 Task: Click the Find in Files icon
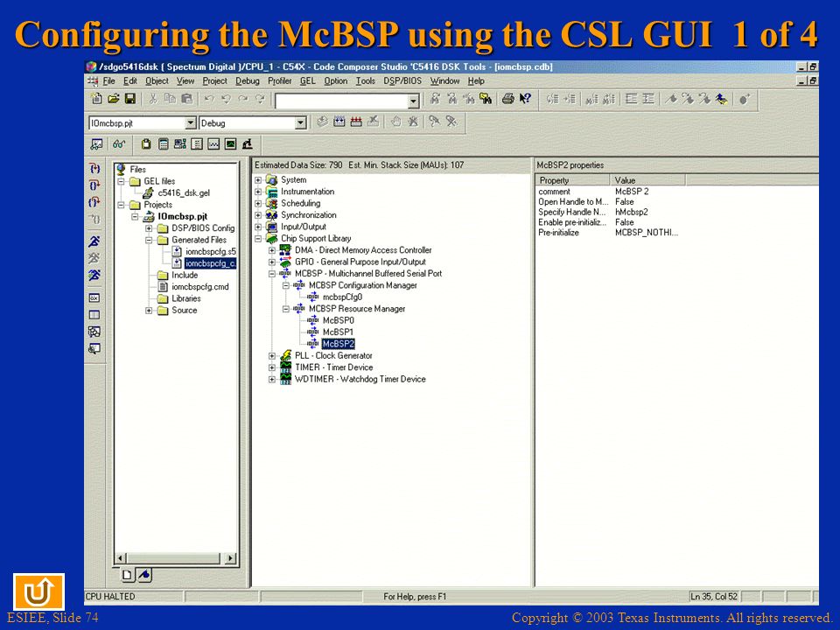[486, 99]
